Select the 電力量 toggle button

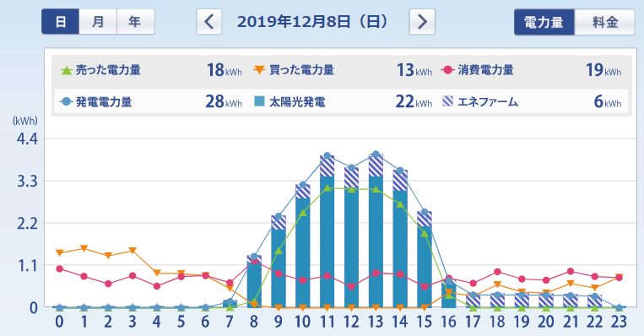pyautogui.click(x=544, y=22)
